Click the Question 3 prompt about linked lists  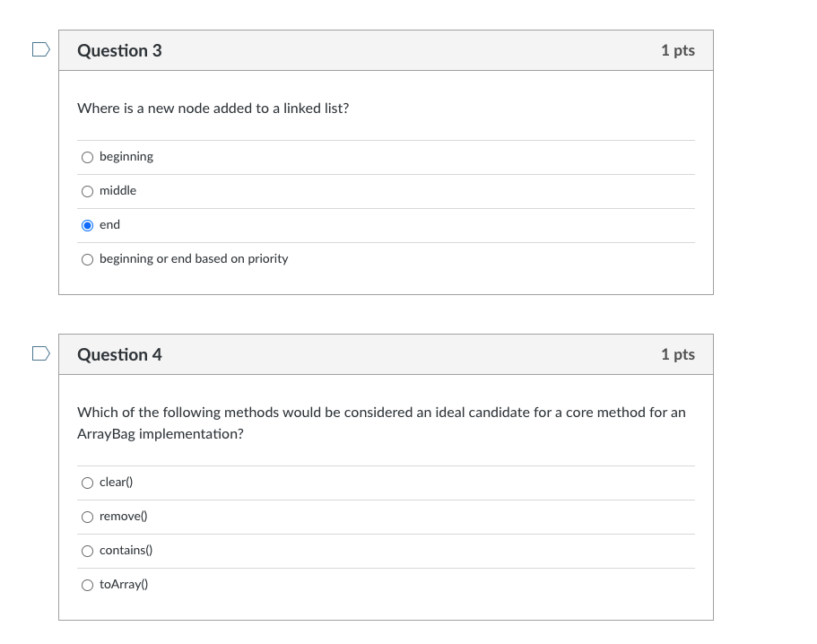pyautogui.click(x=213, y=109)
